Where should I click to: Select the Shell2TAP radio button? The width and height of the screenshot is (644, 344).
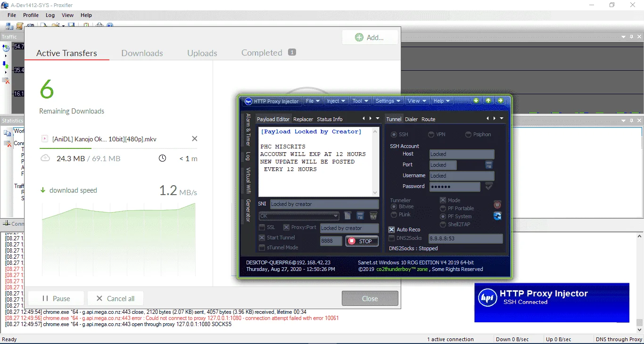443,224
